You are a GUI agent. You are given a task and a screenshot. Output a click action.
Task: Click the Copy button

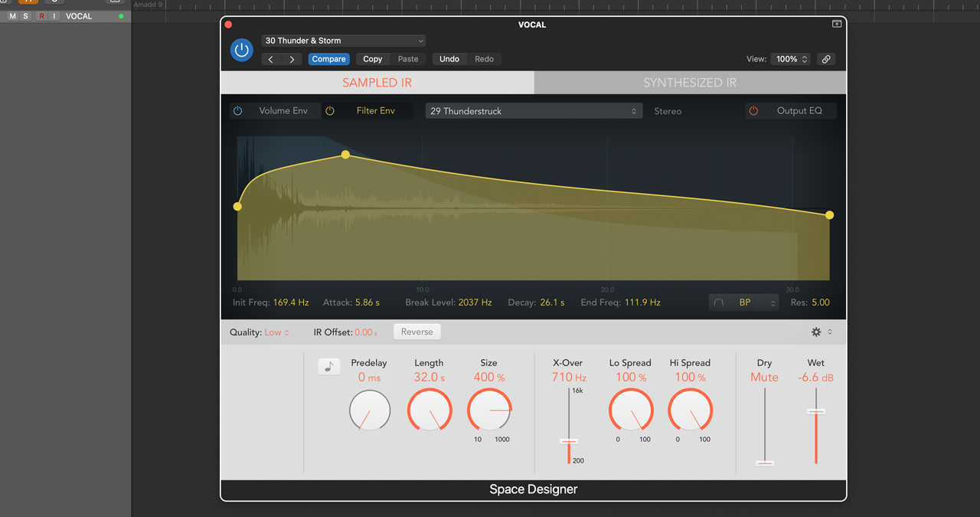tap(373, 59)
